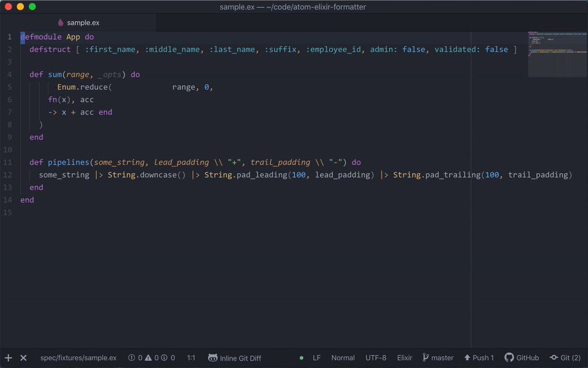
Task: Switch line ending from LF
Action: [x=316, y=358]
